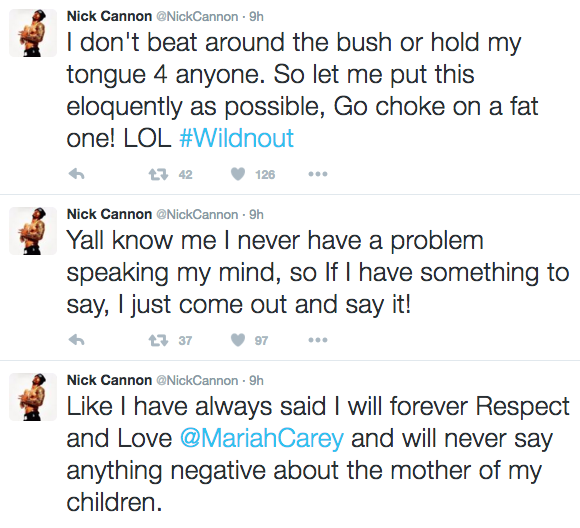Reply to the #Wildnout tweet
This screenshot has width=580, height=528.
[77, 174]
